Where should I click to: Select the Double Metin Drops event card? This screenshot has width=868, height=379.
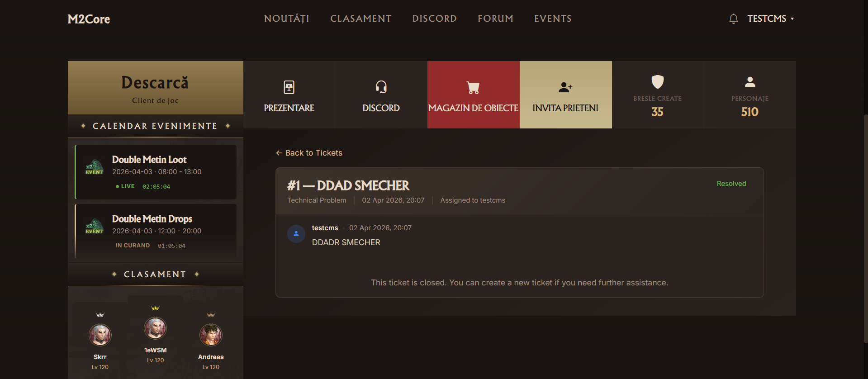click(x=156, y=231)
